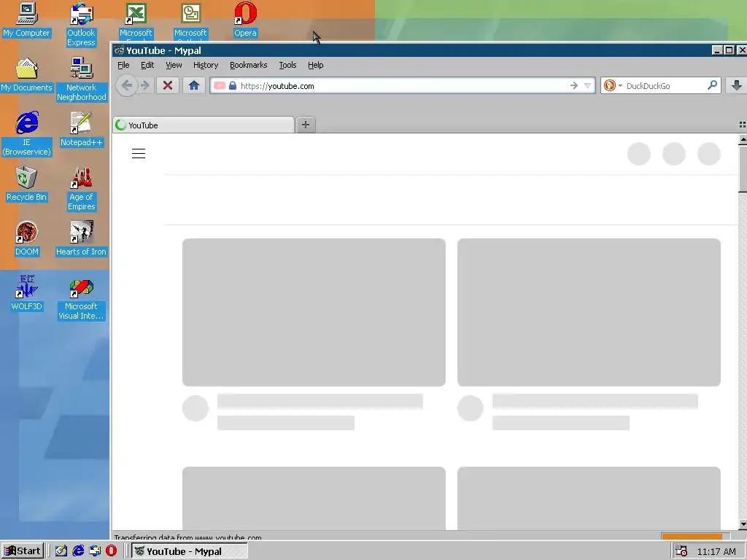Click the first loading video thumbnail placeholder
The height and width of the screenshot is (560, 747).
tap(314, 312)
